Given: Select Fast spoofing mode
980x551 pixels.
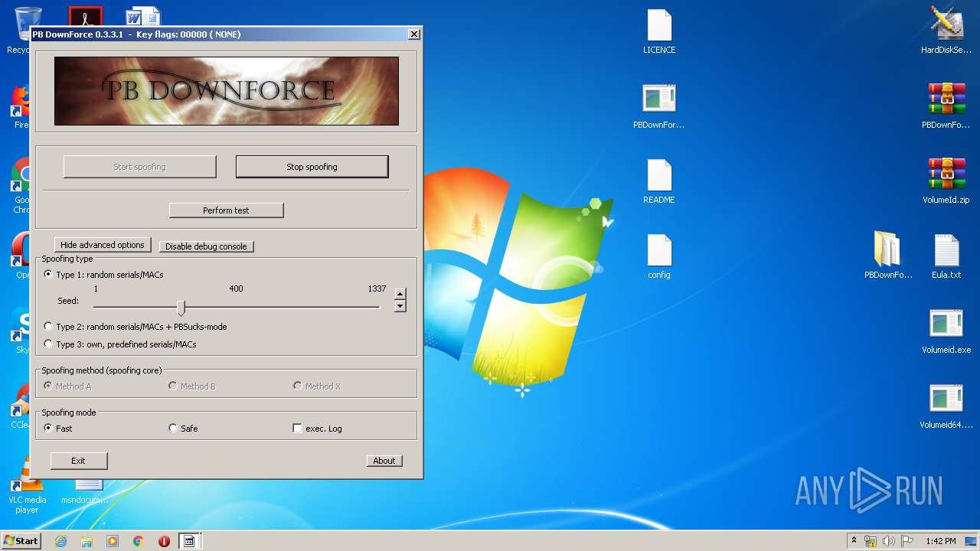Looking at the screenshot, I should tap(58, 429).
